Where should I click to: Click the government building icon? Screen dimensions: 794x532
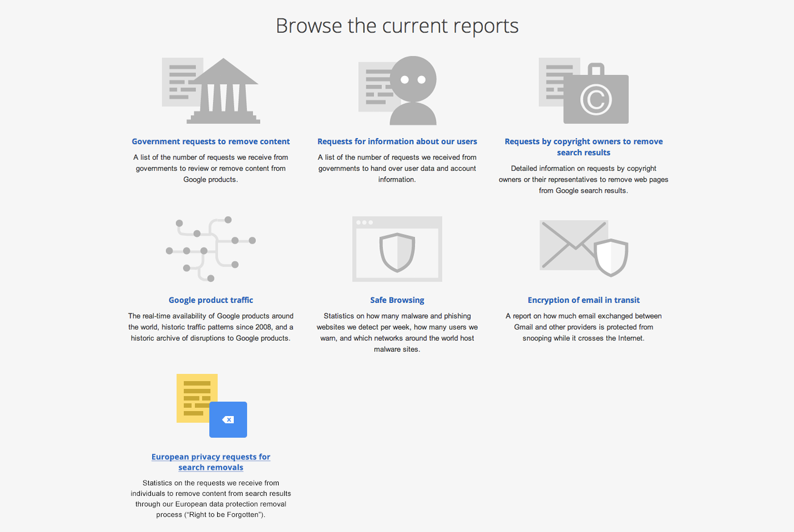(x=224, y=90)
